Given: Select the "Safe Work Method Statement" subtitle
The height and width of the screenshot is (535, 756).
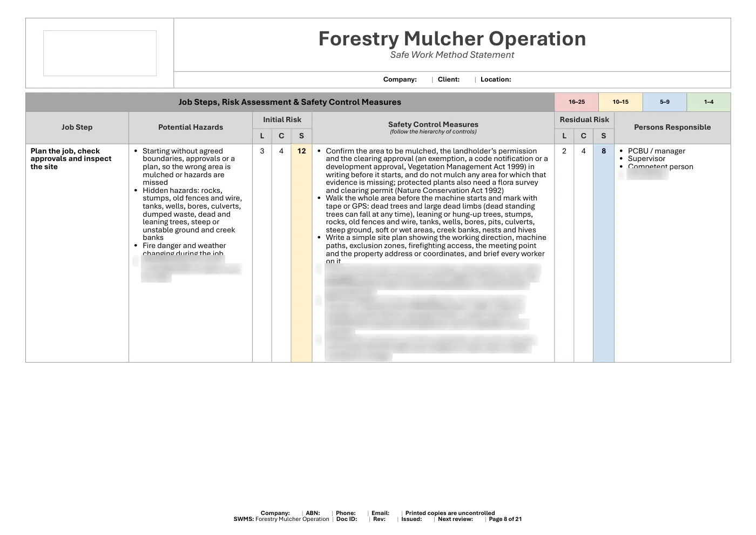Looking at the screenshot, I should coord(452,55).
